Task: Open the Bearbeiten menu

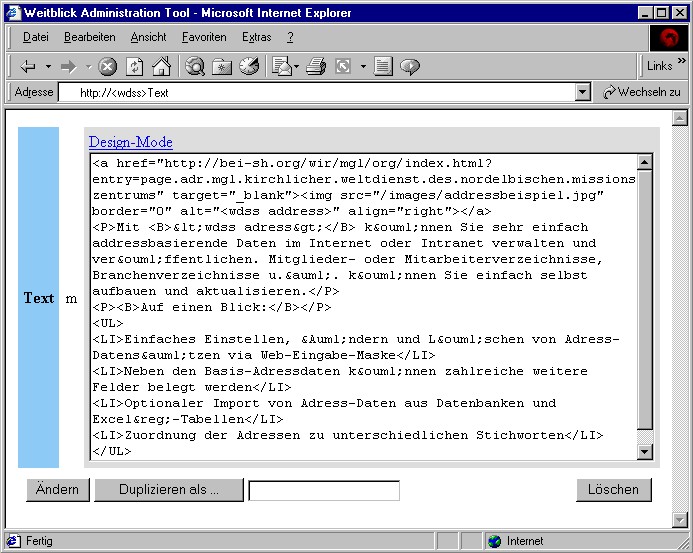Action: [x=90, y=37]
